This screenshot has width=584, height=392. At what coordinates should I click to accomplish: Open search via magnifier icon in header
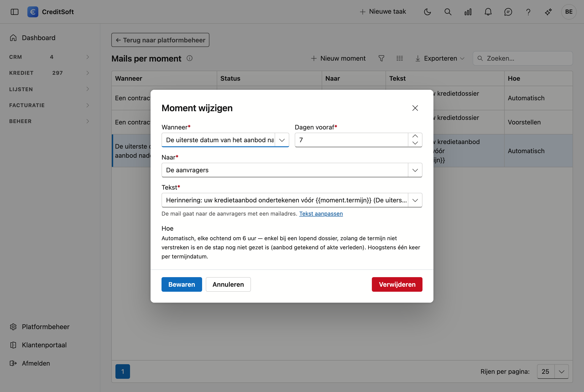[448, 12]
